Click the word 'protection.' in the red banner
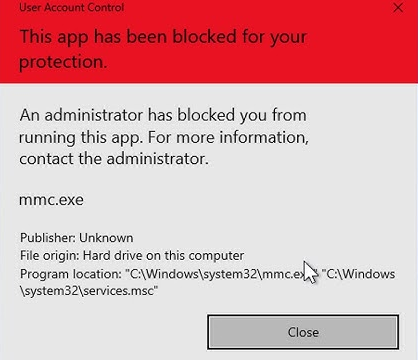The height and width of the screenshot is (360, 418). (x=63, y=62)
